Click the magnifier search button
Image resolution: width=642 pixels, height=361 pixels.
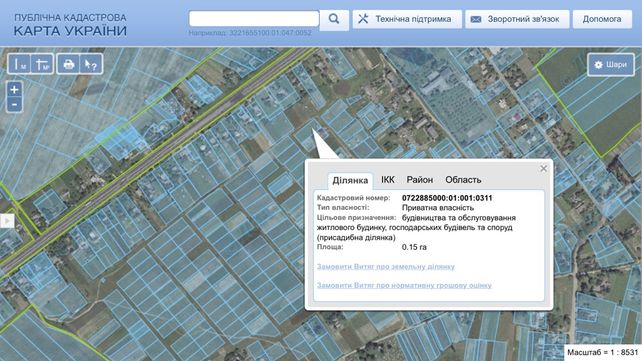[x=334, y=19]
